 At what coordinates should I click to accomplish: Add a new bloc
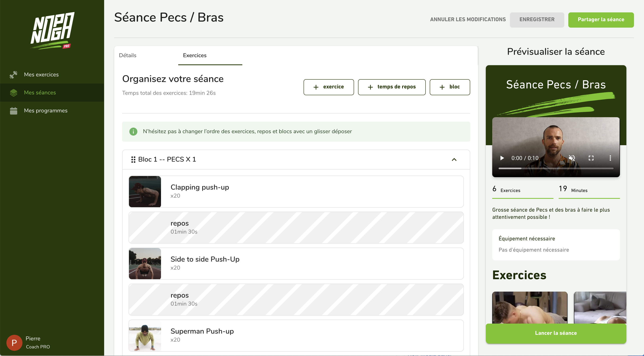[450, 87]
